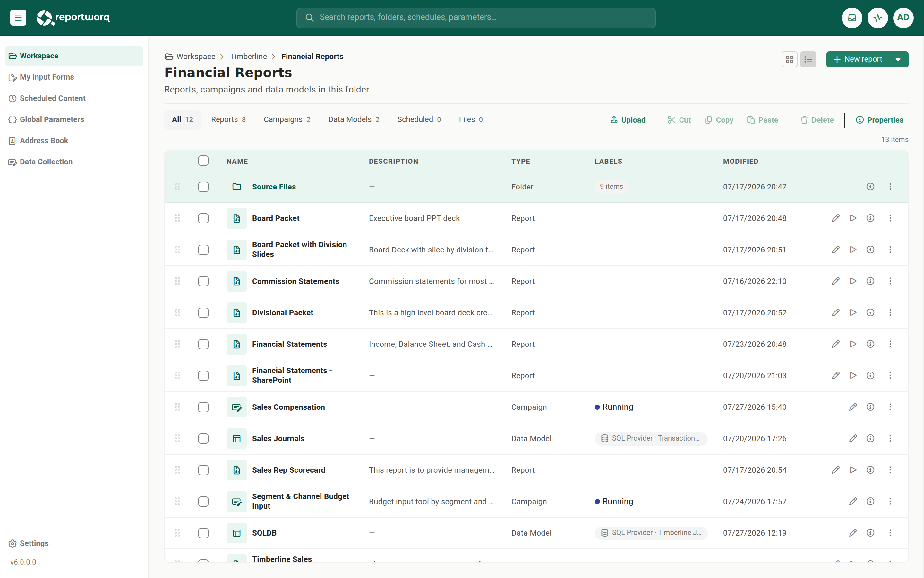
Task: Edit the Sales Journals data model
Action: tap(853, 438)
